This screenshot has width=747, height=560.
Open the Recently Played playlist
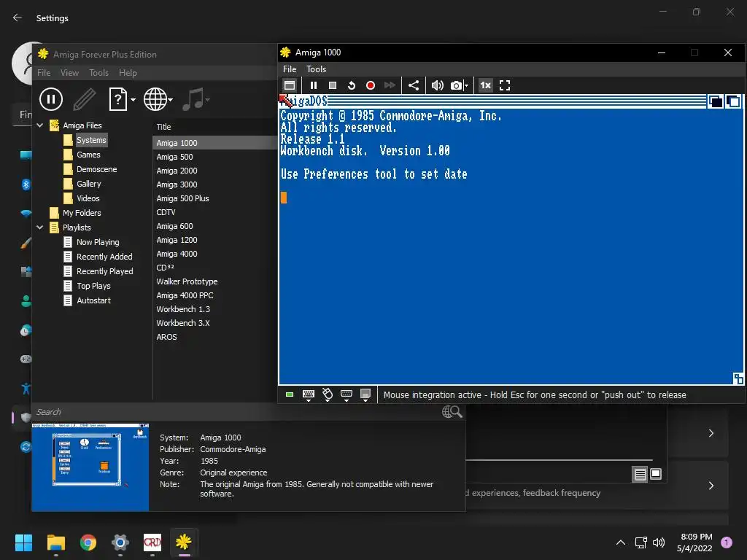(x=105, y=271)
